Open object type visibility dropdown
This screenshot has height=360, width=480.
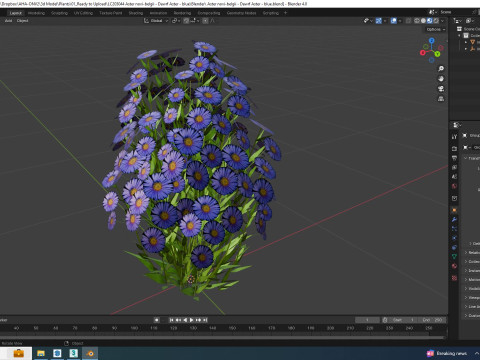(368, 21)
